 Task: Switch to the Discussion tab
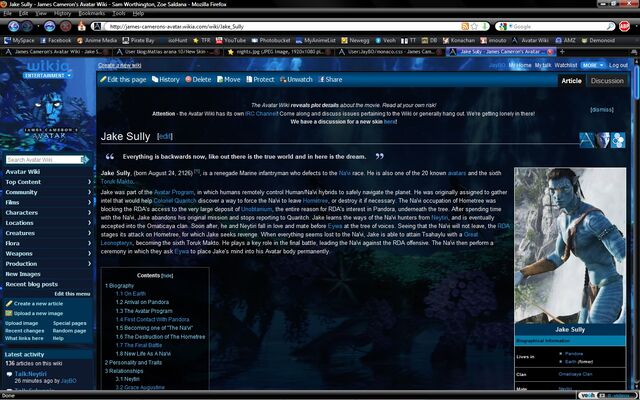coord(607,81)
